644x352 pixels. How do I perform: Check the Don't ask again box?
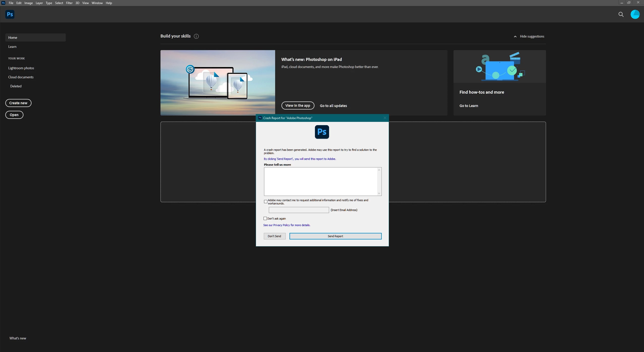[x=265, y=219]
